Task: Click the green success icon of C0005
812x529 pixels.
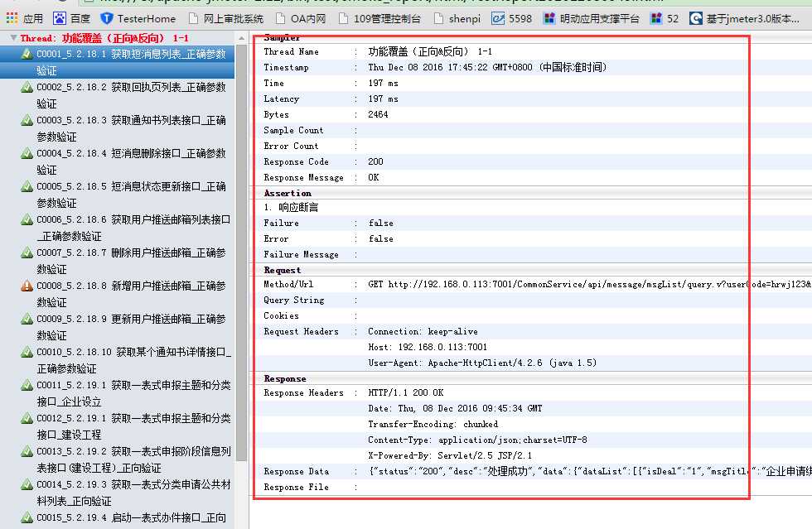Action: click(x=27, y=186)
